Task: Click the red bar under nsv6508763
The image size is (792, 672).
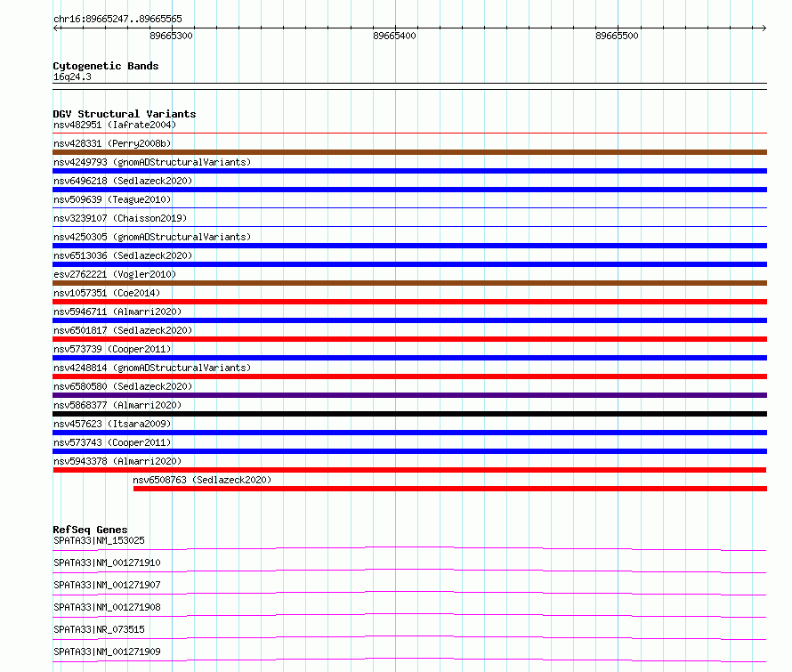Action: (450, 489)
